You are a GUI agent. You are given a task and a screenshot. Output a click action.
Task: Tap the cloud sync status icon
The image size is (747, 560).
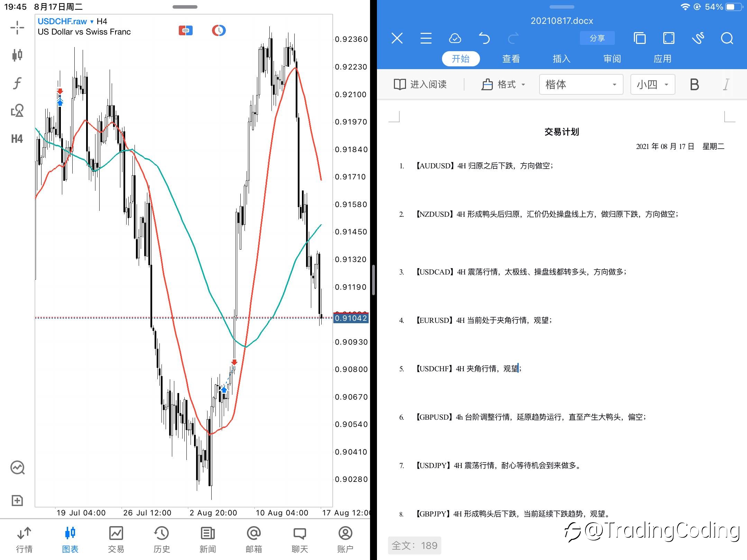click(455, 38)
